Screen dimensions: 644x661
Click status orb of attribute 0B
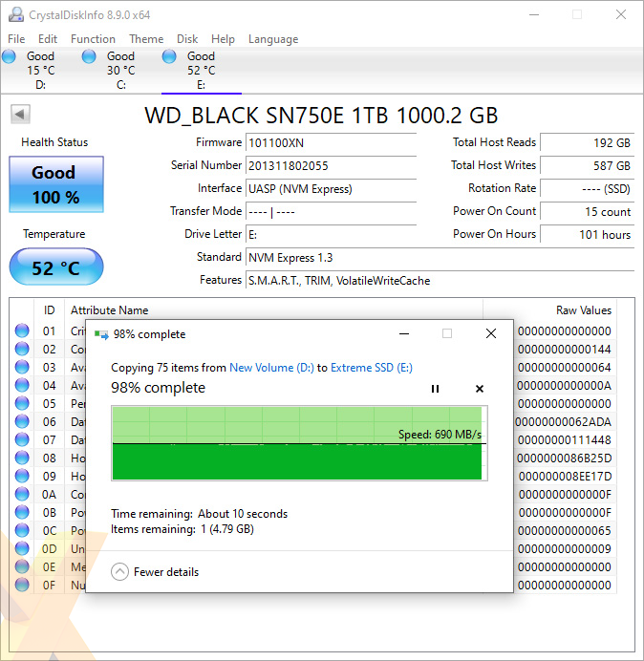click(x=22, y=512)
